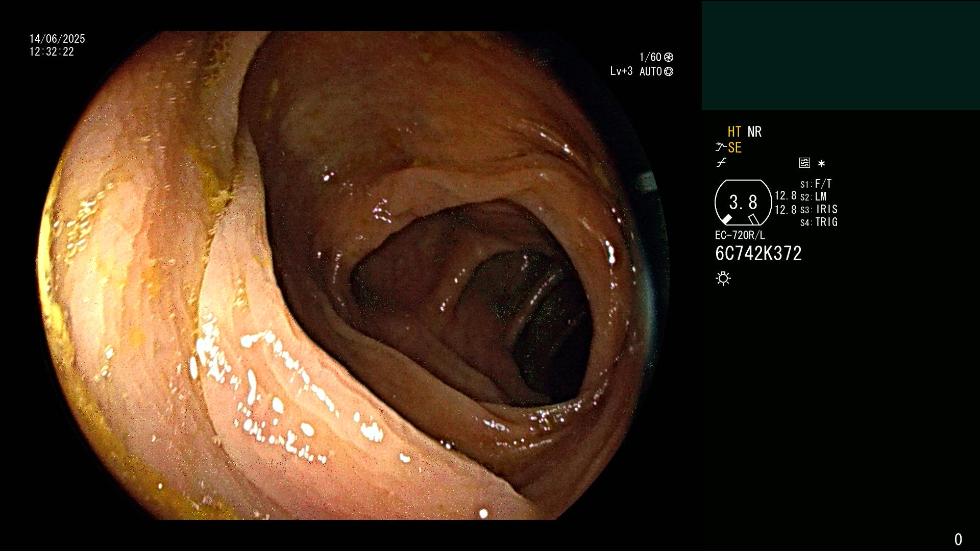
Task: Click the serial number 6C742K372
Action: 758,254
